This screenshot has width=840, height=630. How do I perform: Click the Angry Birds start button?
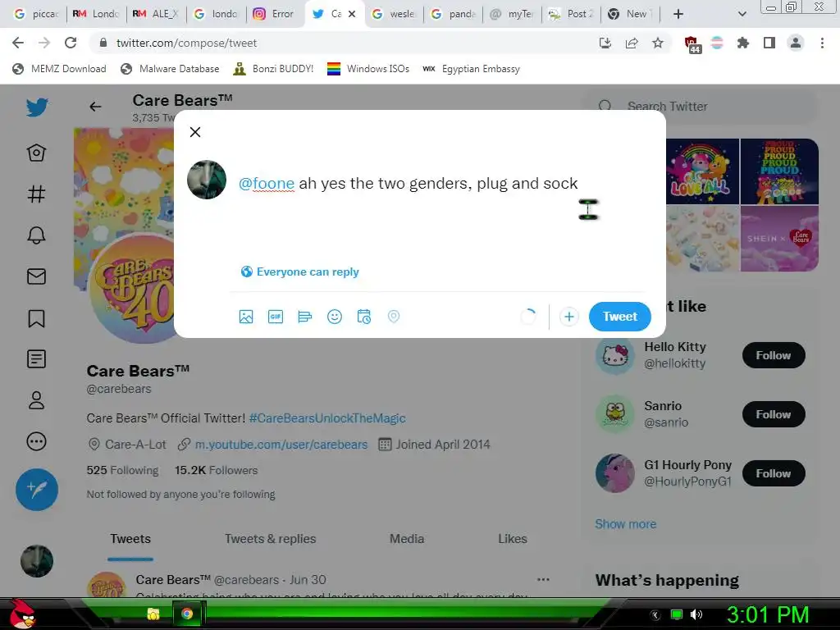click(x=22, y=614)
